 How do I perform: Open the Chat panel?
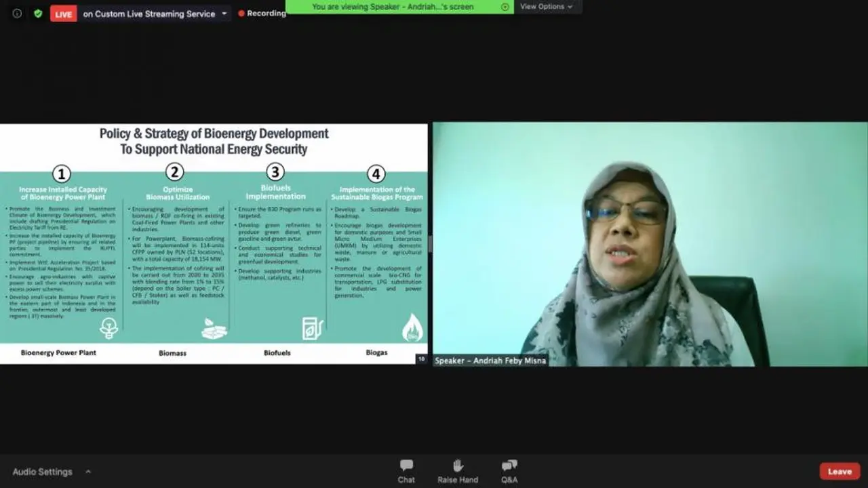click(x=406, y=471)
